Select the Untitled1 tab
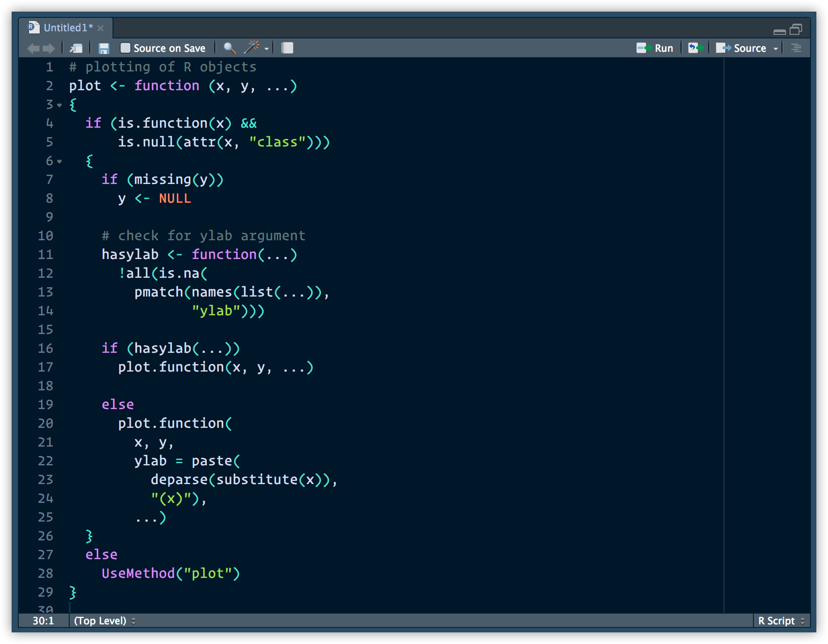This screenshot has height=644, width=828. (65, 28)
